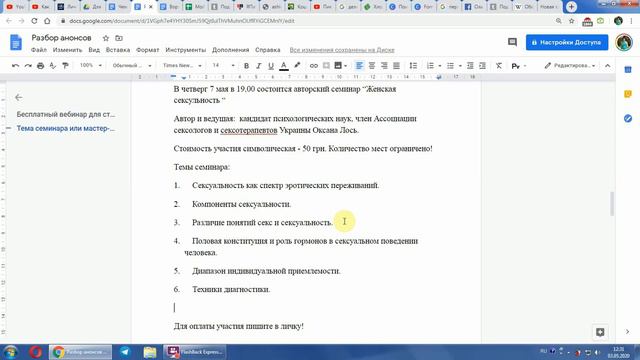The width and height of the screenshot is (640, 360).
Task: Open Google Docs home icon
Action: coord(16,42)
